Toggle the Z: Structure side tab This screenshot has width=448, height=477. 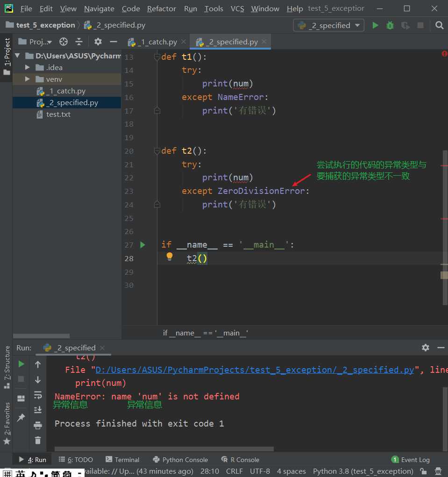(x=7, y=367)
